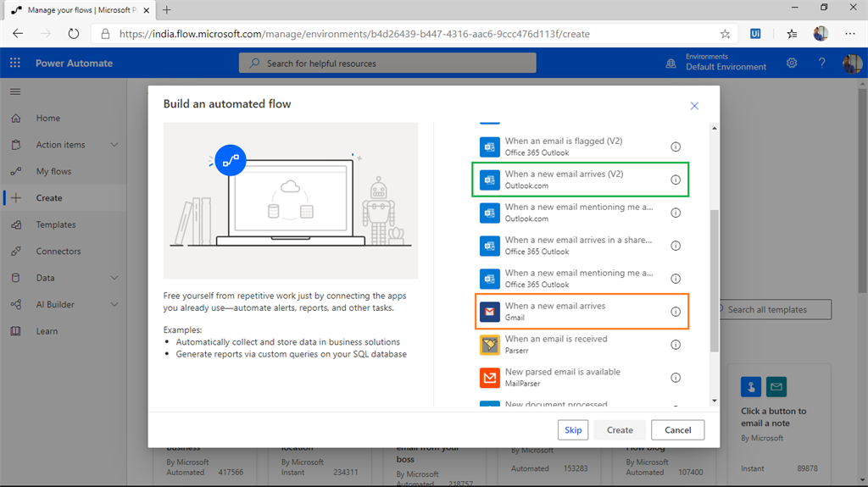Go to My flows
Screen dimensions: 868x487
(x=53, y=172)
